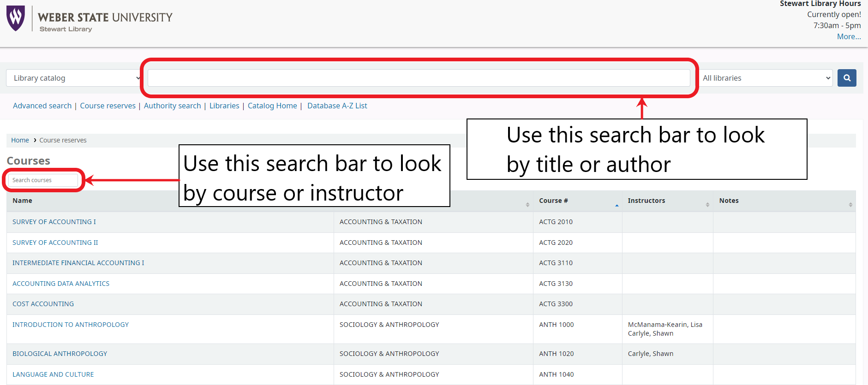Click Home in the breadcrumb
This screenshot has width=868, height=385.
click(20, 140)
